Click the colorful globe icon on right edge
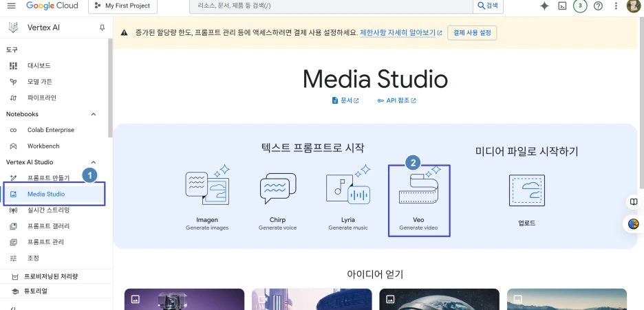Image resolution: width=644 pixels, height=310 pixels. [634, 224]
